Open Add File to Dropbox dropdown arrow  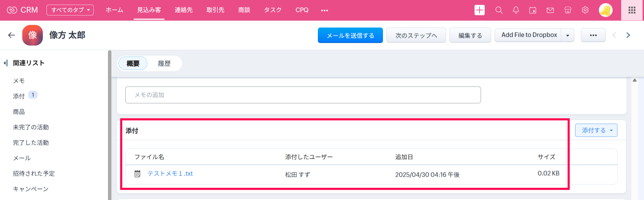(x=568, y=35)
